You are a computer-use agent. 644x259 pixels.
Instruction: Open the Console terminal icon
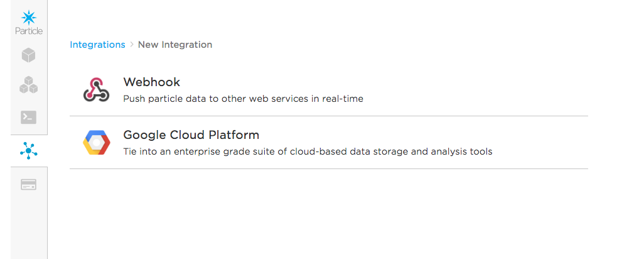pyautogui.click(x=28, y=117)
